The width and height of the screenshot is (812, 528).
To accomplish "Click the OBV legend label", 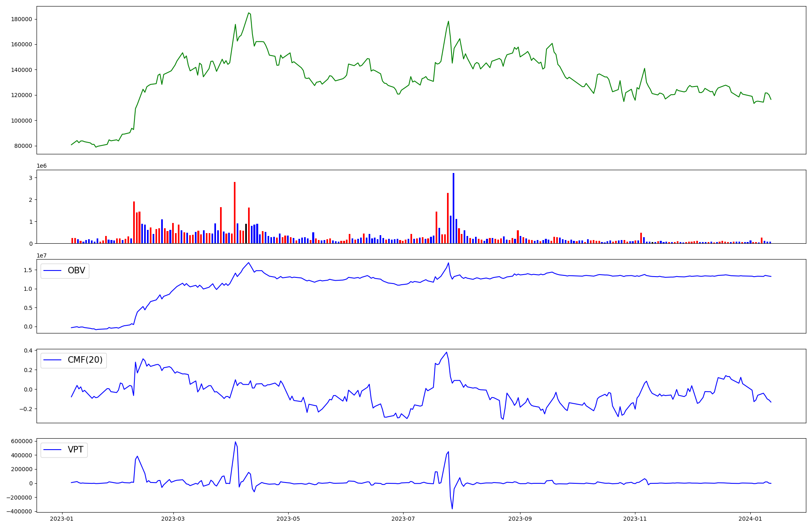I will click(76, 270).
